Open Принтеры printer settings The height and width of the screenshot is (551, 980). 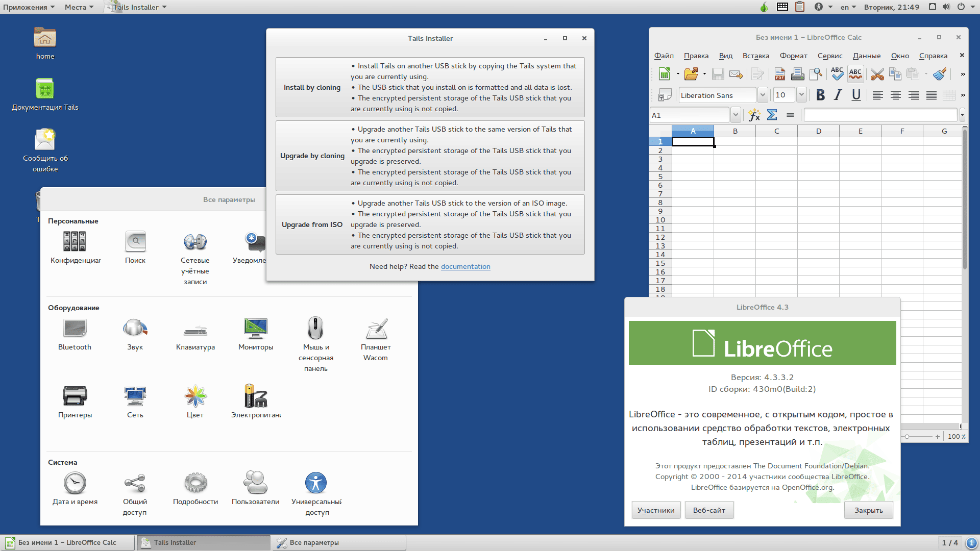[x=75, y=402]
